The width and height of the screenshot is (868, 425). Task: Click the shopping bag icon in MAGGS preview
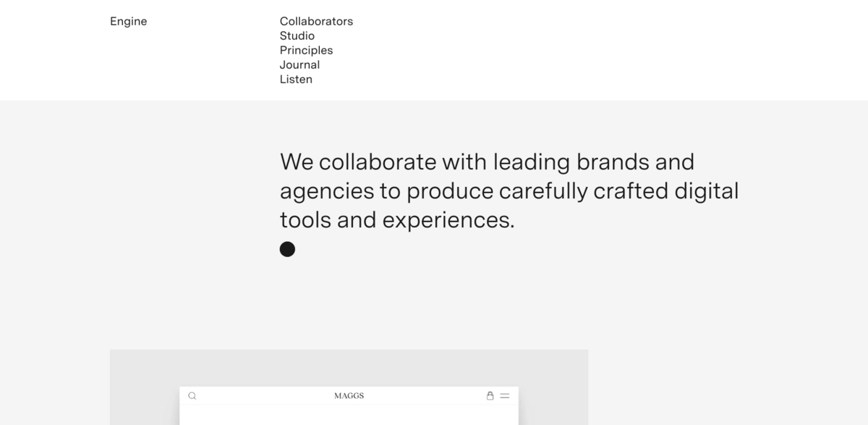pos(490,396)
